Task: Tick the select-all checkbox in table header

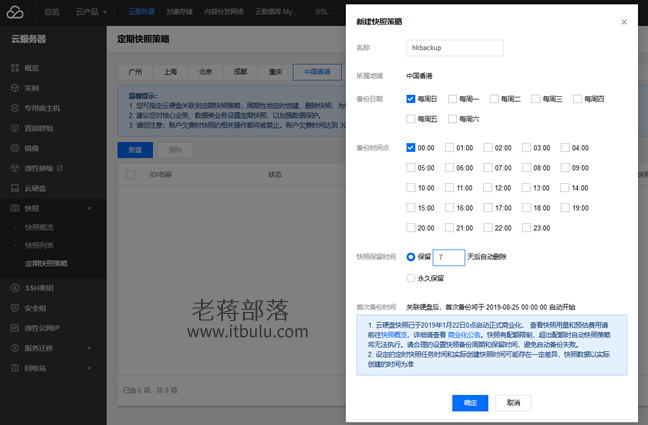Action: pyautogui.click(x=131, y=174)
